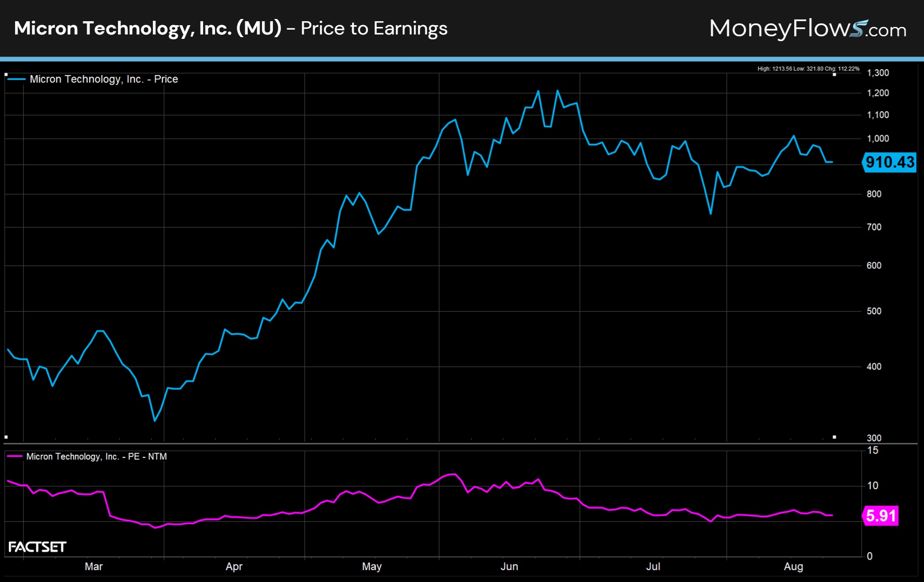Image resolution: width=924 pixels, height=582 pixels.
Task: Select the magenta PE - NTM legend line swatch
Action: point(15,456)
